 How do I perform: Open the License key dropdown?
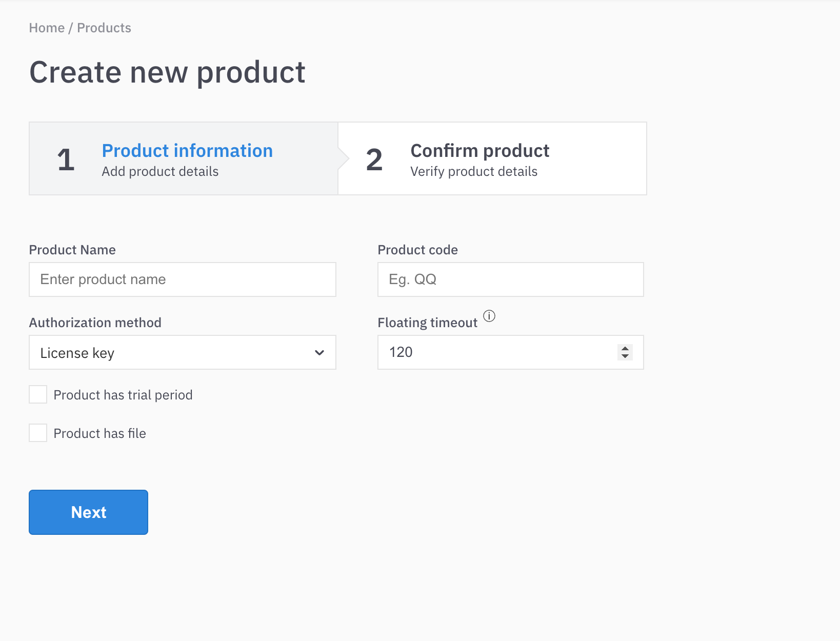[182, 353]
